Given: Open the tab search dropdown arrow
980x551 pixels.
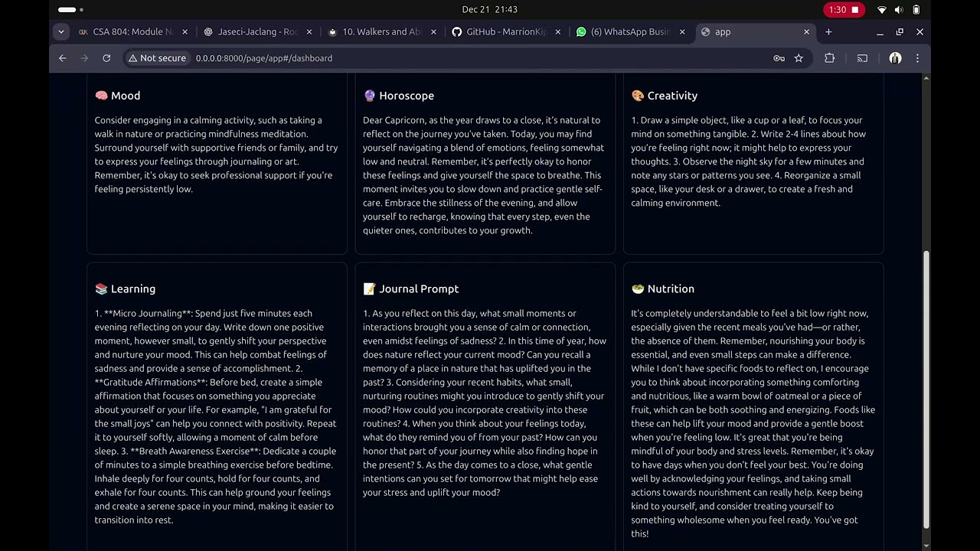Looking at the screenshot, I should [x=61, y=32].
